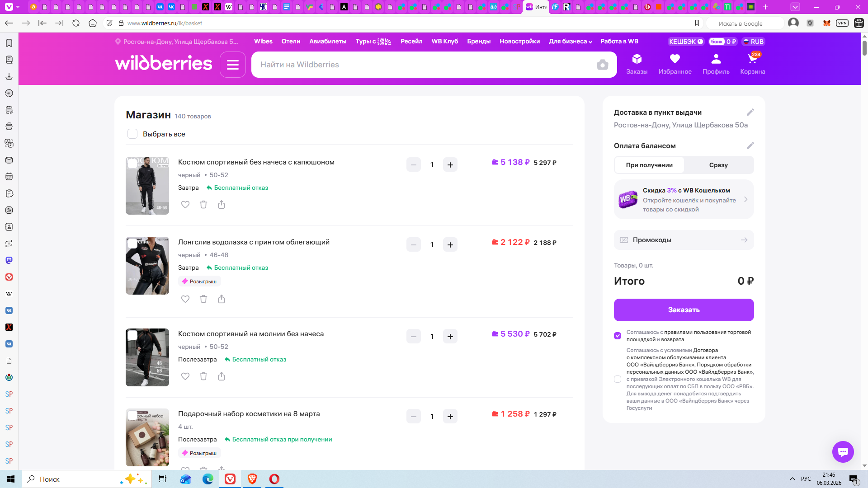Check the Вайлдберриз Банк agreement checkbox
The height and width of the screenshot is (488, 868).
pyautogui.click(x=618, y=379)
